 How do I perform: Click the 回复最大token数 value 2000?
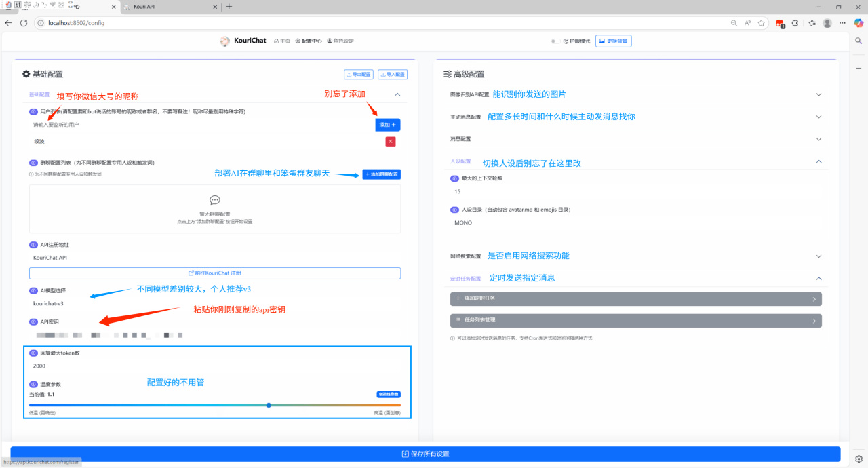click(x=39, y=366)
